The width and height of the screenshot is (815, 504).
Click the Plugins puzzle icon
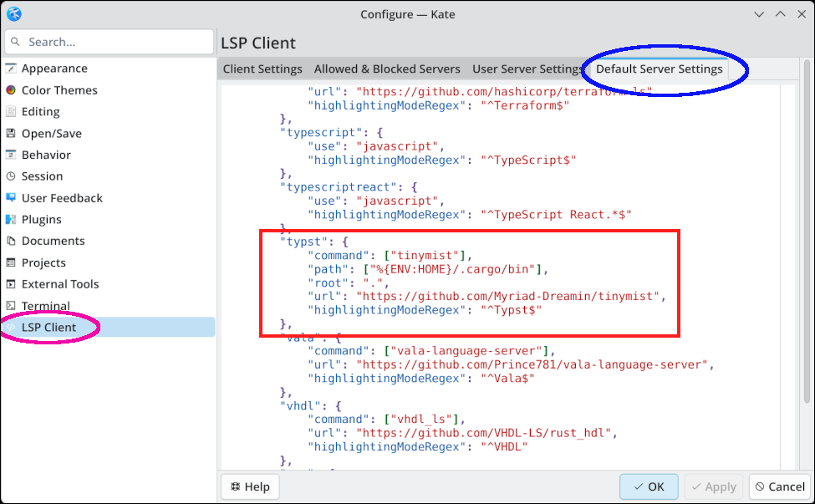tap(11, 219)
